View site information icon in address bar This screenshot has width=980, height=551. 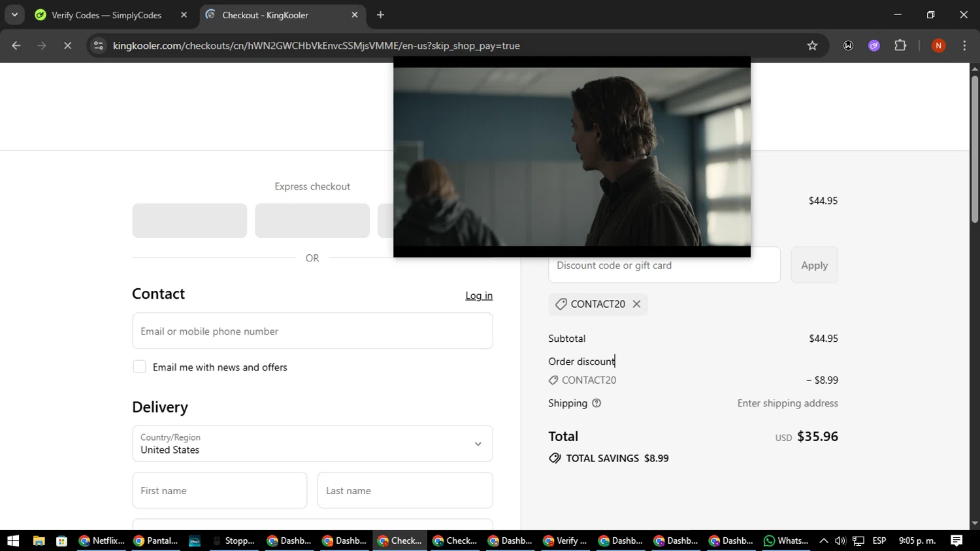(x=99, y=46)
